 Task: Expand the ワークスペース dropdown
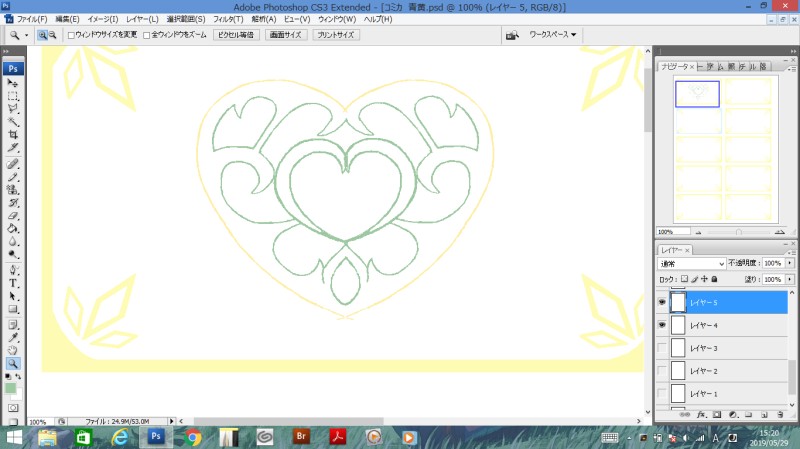tap(552, 35)
